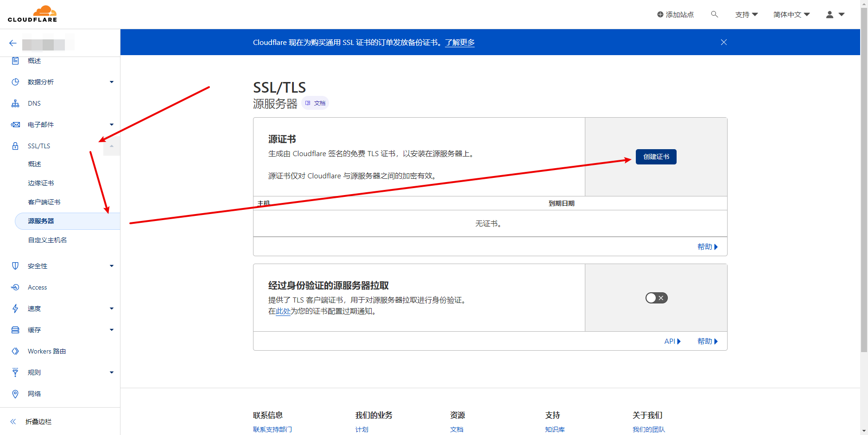
Task: Click the 文档 badge next to 源服务器
Action: pos(315,103)
